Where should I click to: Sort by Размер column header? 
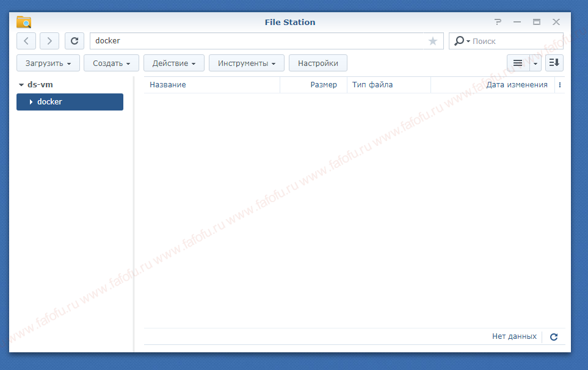pyautogui.click(x=313, y=85)
